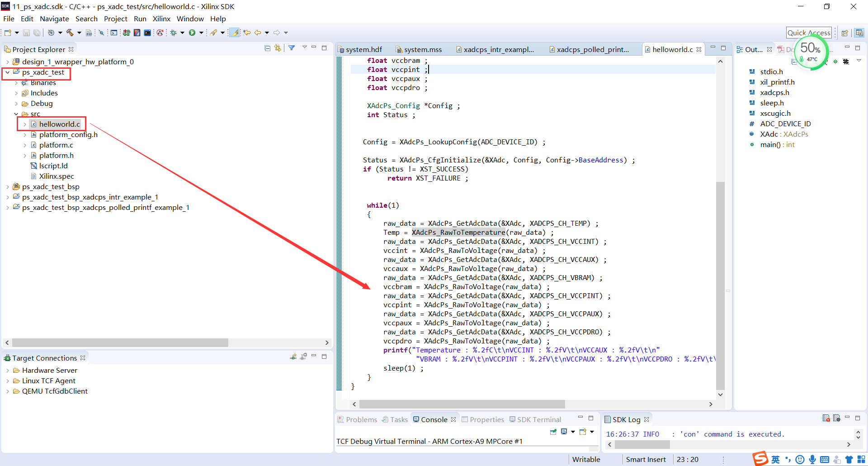Image resolution: width=868 pixels, height=466 pixels.
Task: Toggle Sogou English/Chinese mode 英
Action: coord(776,460)
